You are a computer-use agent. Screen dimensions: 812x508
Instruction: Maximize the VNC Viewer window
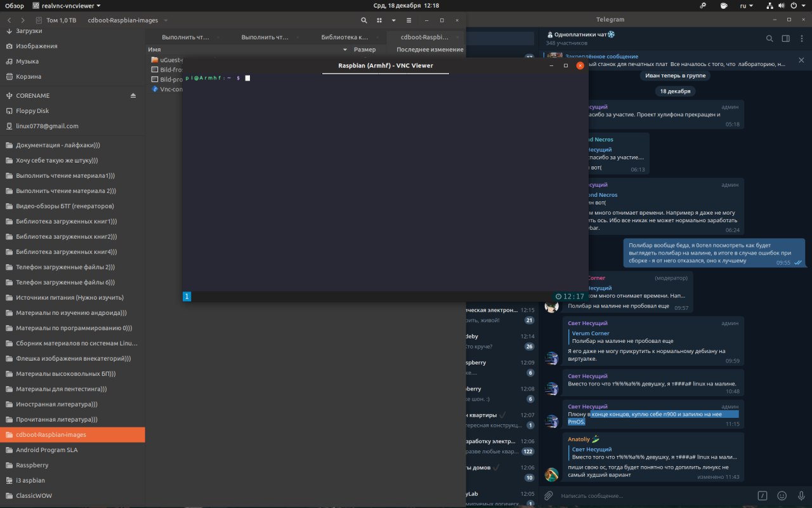click(566, 65)
